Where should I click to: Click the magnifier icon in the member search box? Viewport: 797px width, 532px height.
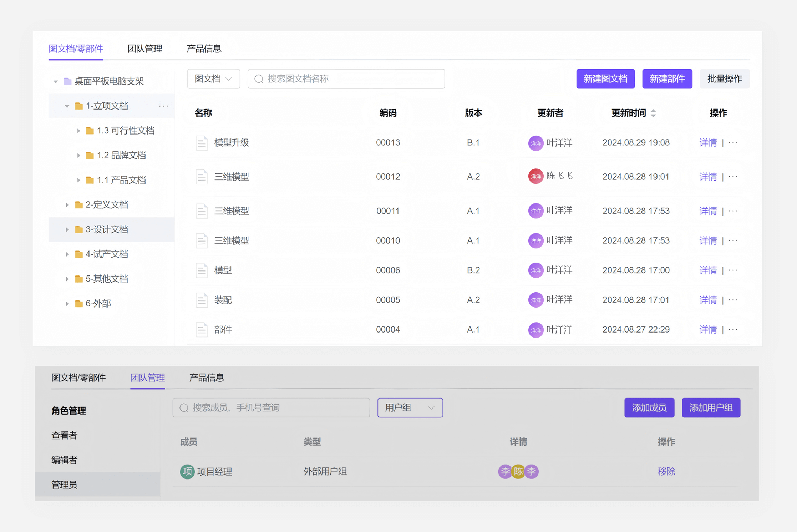click(184, 407)
